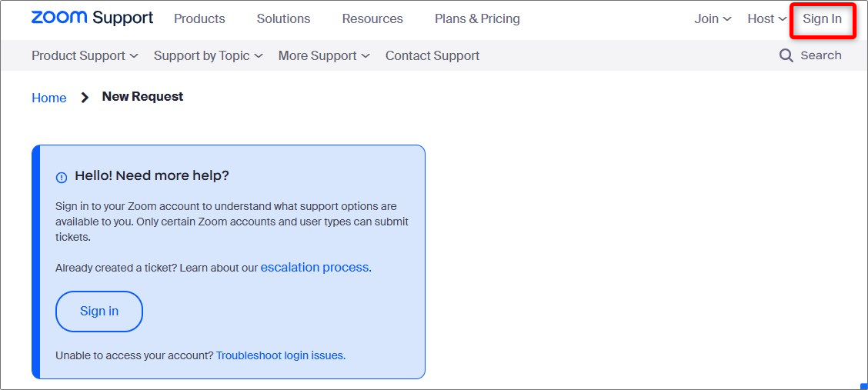Screen dimensions: 868x390
Task: Open the escalation process link
Action: [315, 268]
